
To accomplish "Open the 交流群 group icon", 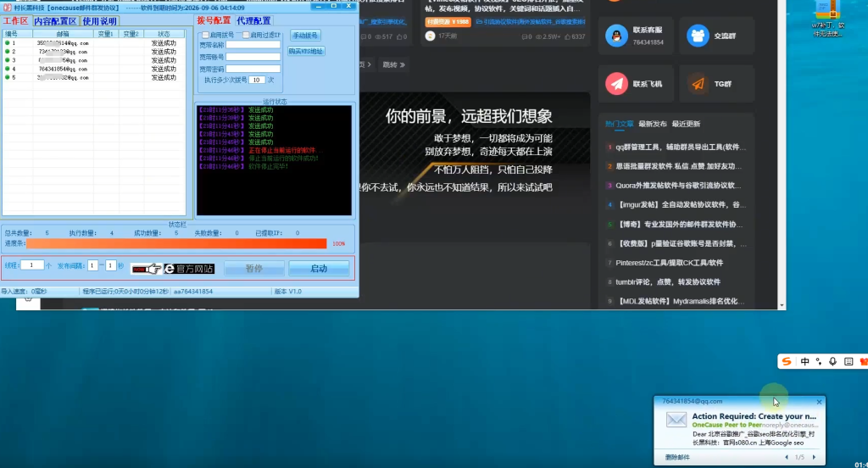I will click(698, 36).
